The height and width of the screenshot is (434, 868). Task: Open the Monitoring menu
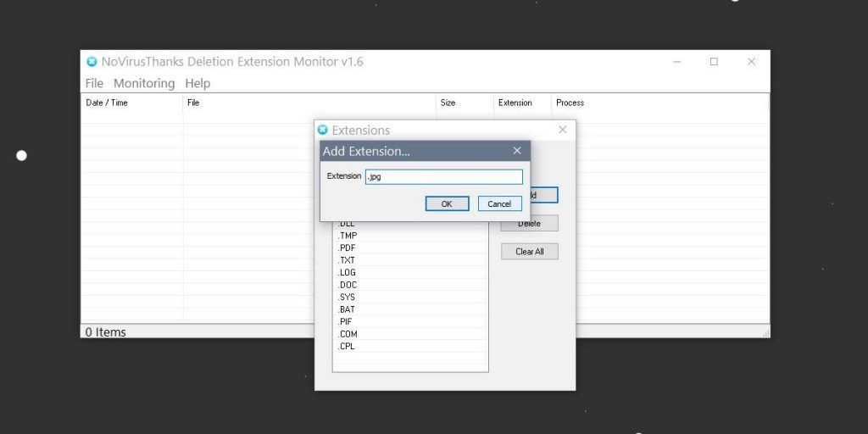(144, 83)
